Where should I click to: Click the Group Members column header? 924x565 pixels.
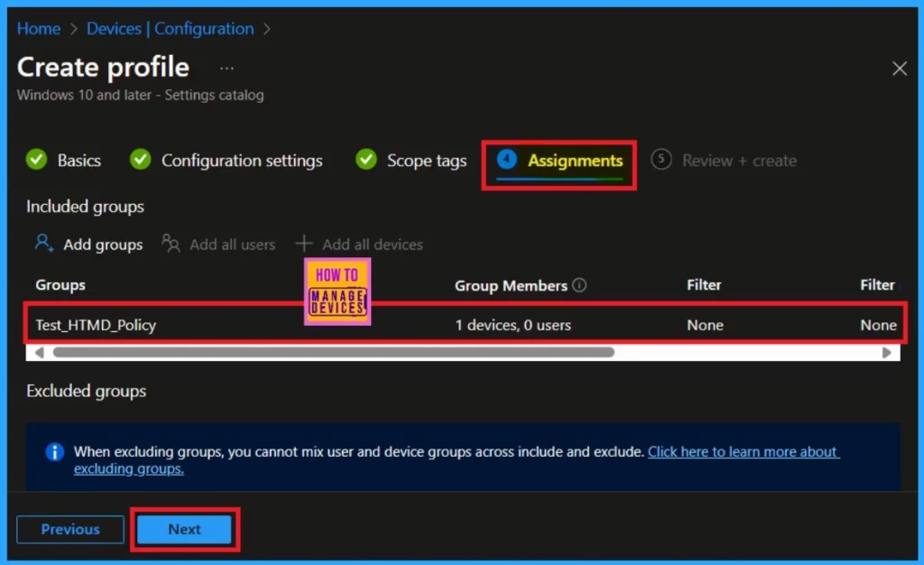(x=511, y=286)
